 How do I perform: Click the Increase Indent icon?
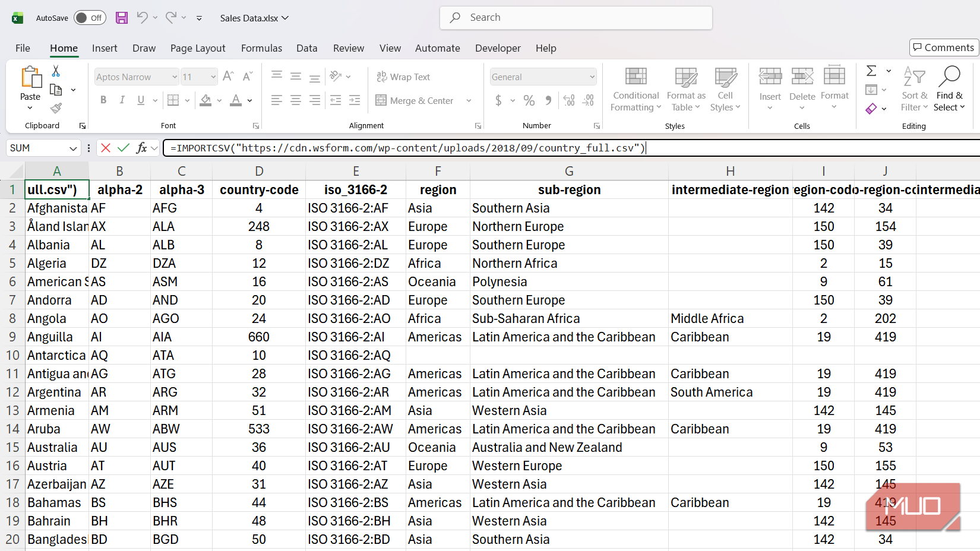pyautogui.click(x=355, y=100)
